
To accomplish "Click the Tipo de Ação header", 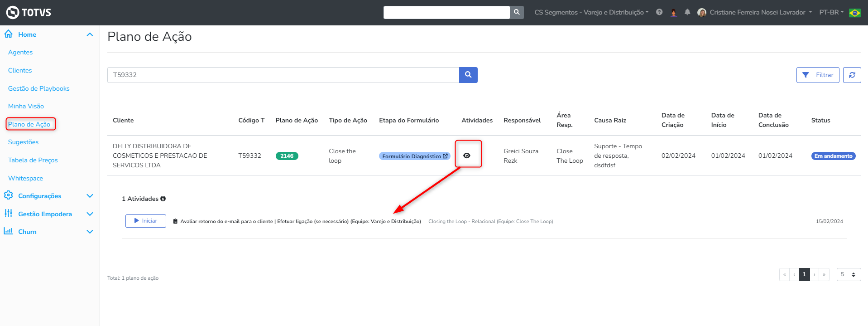I will coord(348,120).
